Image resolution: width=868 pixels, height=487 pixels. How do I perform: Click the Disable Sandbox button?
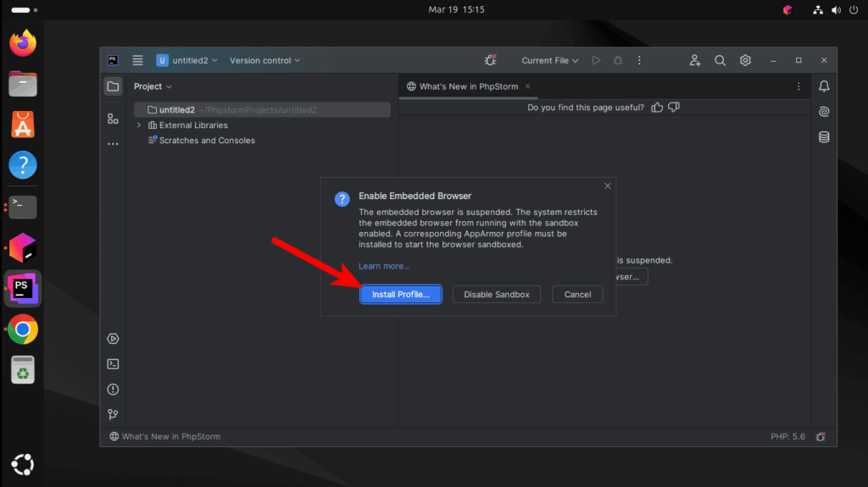pyautogui.click(x=497, y=295)
